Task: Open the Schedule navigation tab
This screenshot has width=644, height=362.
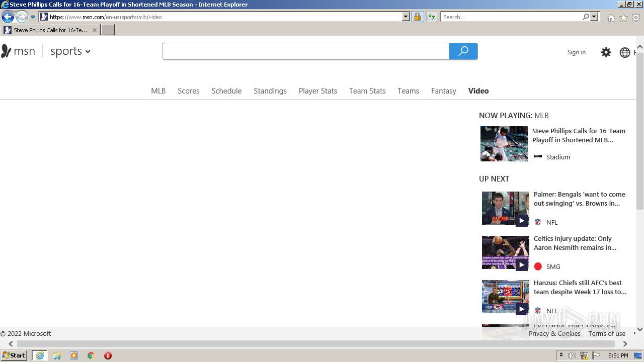Action: pos(226,90)
